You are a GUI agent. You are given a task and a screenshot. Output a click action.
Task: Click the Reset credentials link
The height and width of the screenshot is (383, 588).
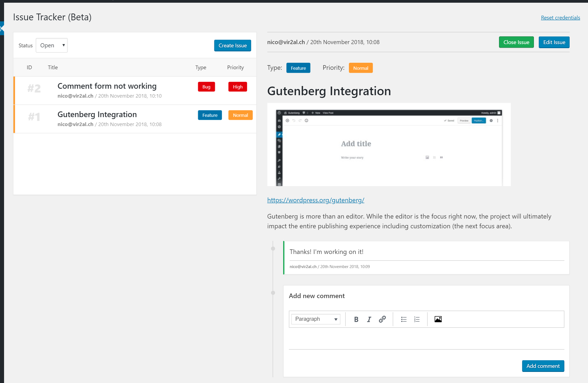click(560, 18)
